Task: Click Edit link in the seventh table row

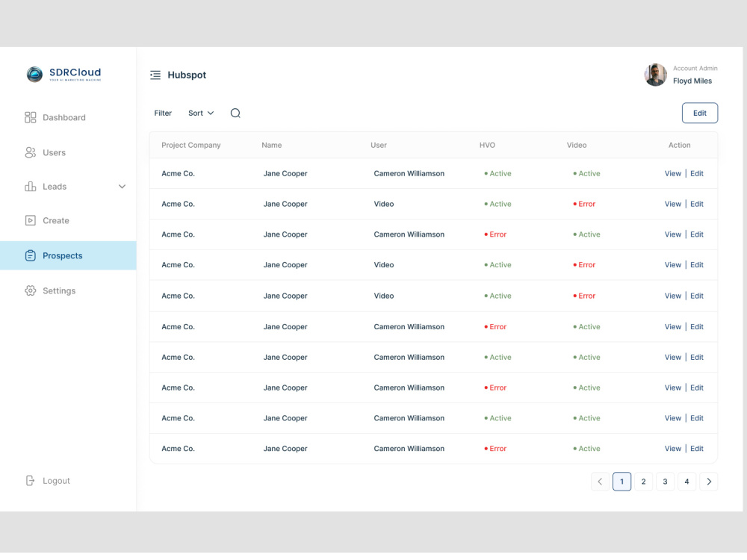Action: click(x=697, y=357)
